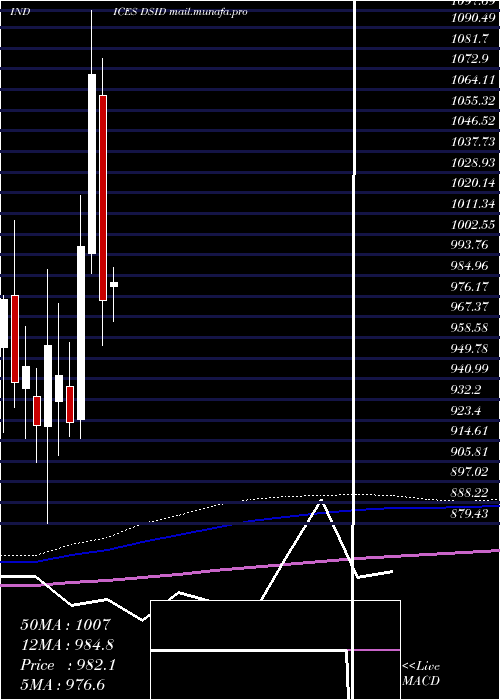Click the ICES DSID header text
Viewport: 500px width, 700px height.
[x=140, y=12]
